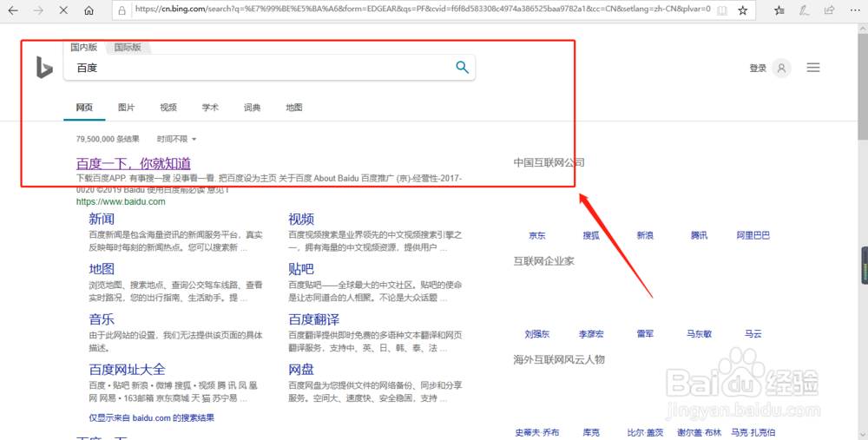Open the 百度一下，你就知道 result

pyautogui.click(x=134, y=163)
